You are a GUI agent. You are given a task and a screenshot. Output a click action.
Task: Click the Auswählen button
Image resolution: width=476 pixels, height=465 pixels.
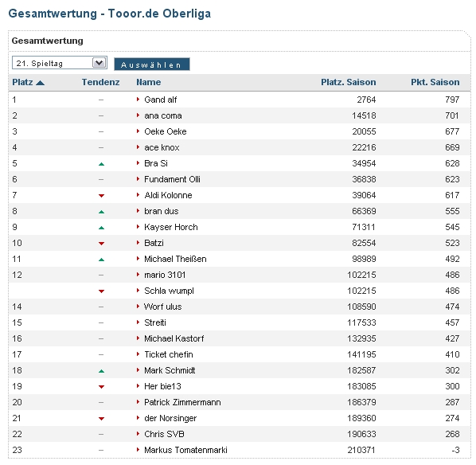[152, 64]
